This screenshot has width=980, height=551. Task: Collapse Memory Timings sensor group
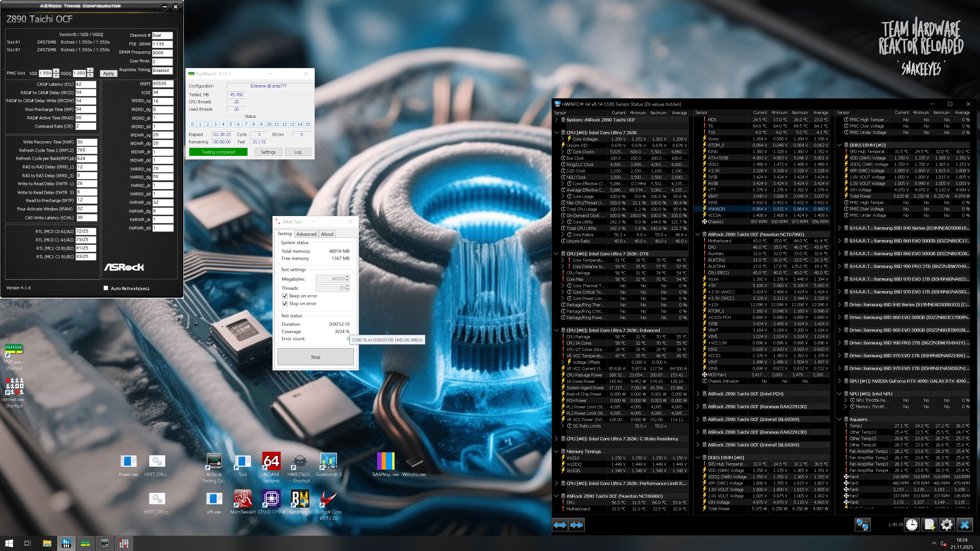coord(557,451)
